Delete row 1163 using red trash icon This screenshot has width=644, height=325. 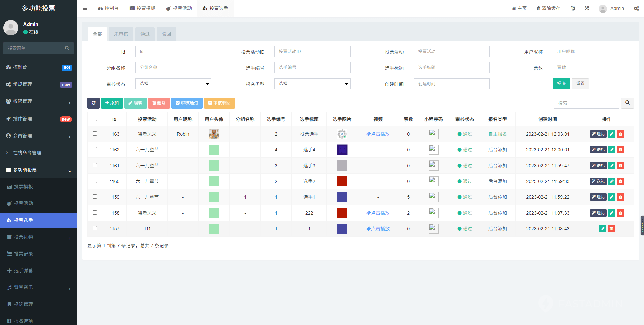pyautogui.click(x=620, y=134)
